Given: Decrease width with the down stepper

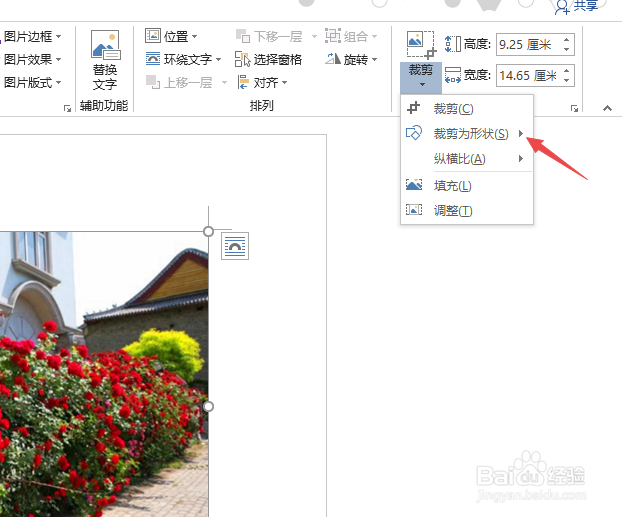Looking at the screenshot, I should pyautogui.click(x=567, y=80).
